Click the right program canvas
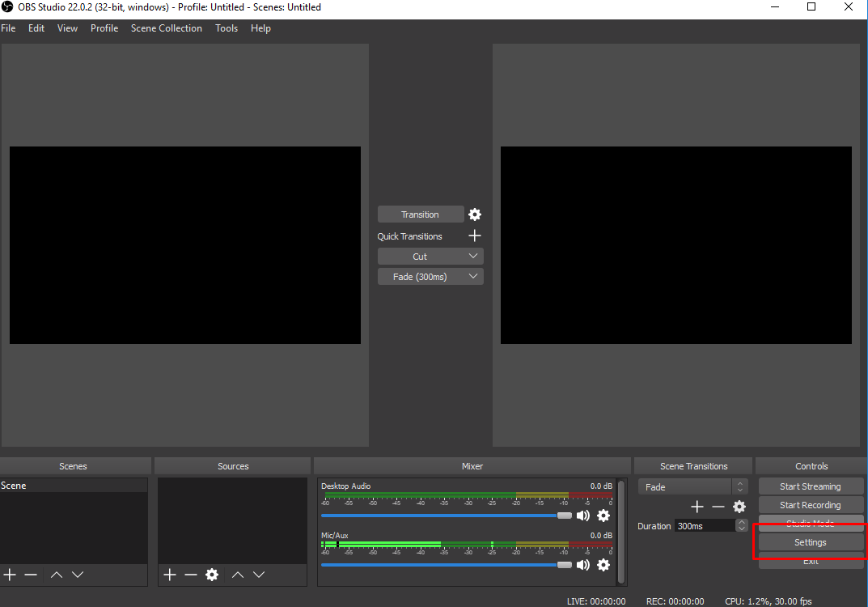The width and height of the screenshot is (868, 607). click(x=676, y=244)
